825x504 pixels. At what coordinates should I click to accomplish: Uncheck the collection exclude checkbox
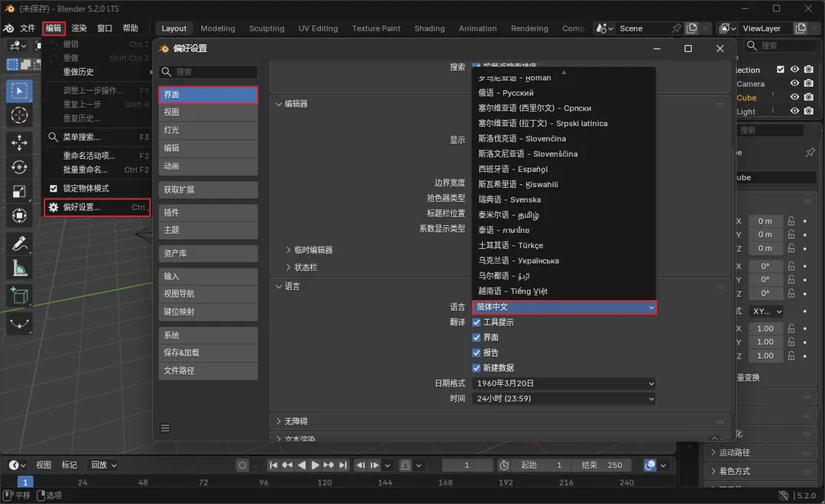(780, 69)
